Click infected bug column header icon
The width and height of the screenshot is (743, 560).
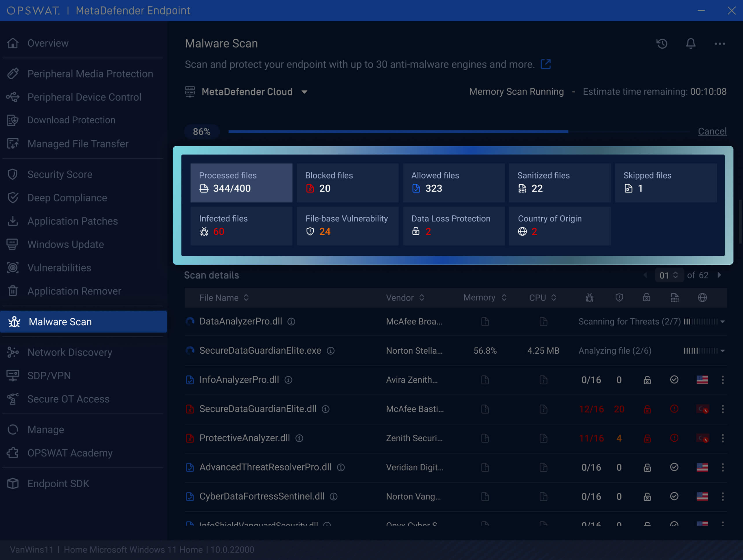point(589,298)
